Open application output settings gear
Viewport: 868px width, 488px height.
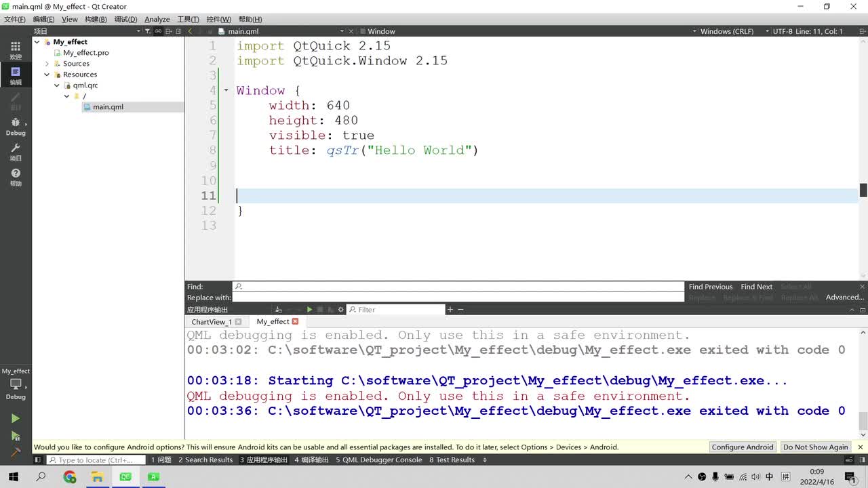[x=342, y=310]
